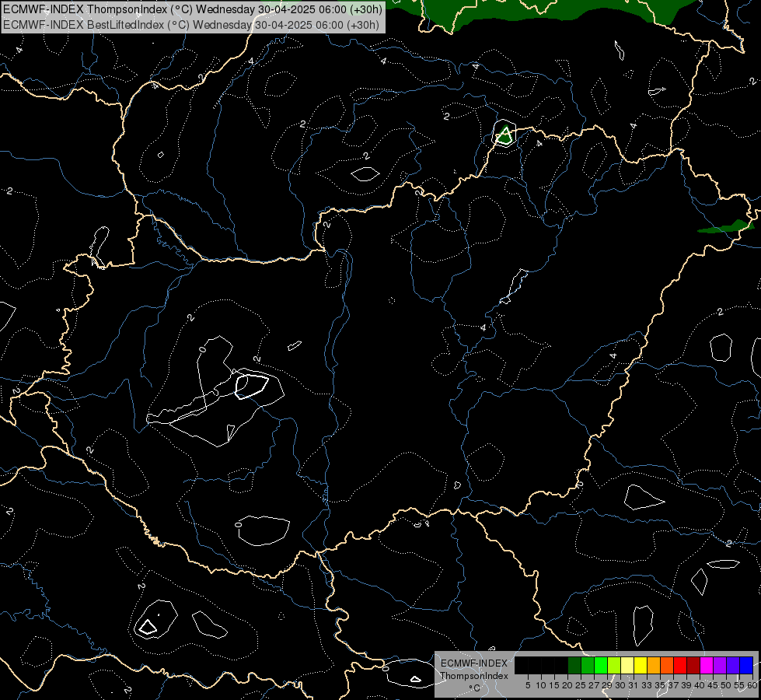Click the ECMWF-INDEX ThompsonIndex title line
The width and height of the screenshot is (761, 700).
(x=193, y=9)
